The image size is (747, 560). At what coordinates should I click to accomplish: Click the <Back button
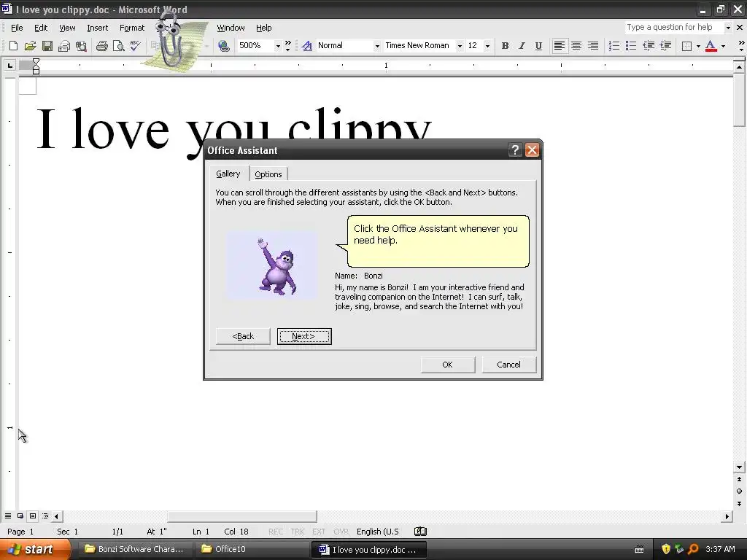[x=243, y=336]
